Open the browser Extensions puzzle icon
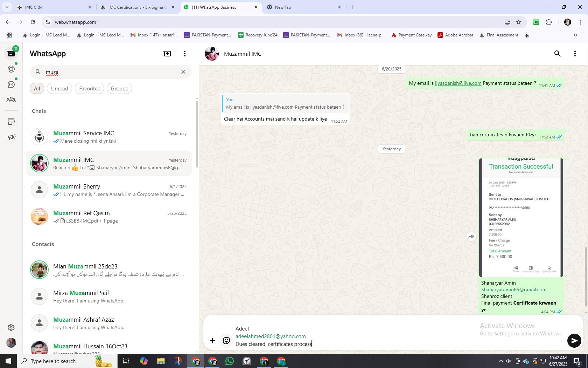 (549, 22)
